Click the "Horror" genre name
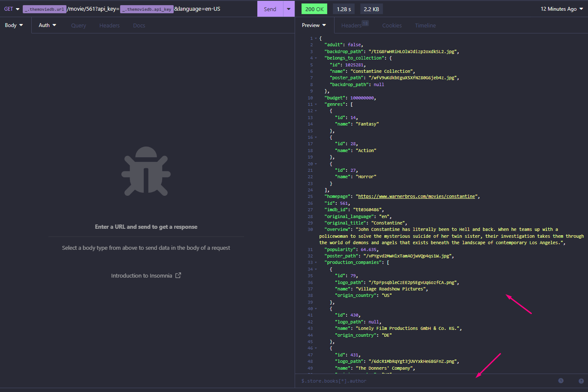This screenshot has width=588, height=392. point(366,177)
